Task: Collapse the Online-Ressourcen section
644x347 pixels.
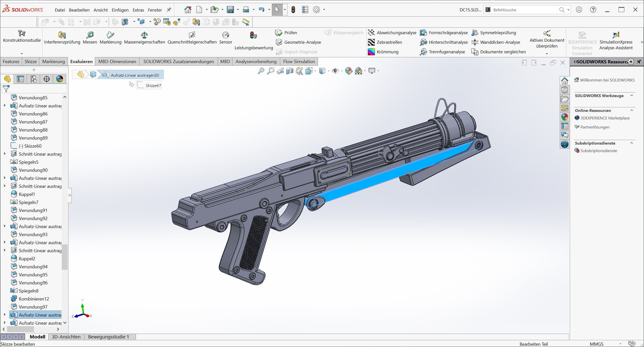Action: [632, 110]
